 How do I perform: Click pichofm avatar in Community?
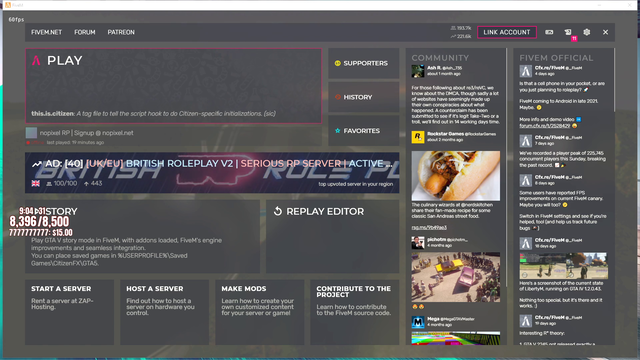pyautogui.click(x=418, y=242)
